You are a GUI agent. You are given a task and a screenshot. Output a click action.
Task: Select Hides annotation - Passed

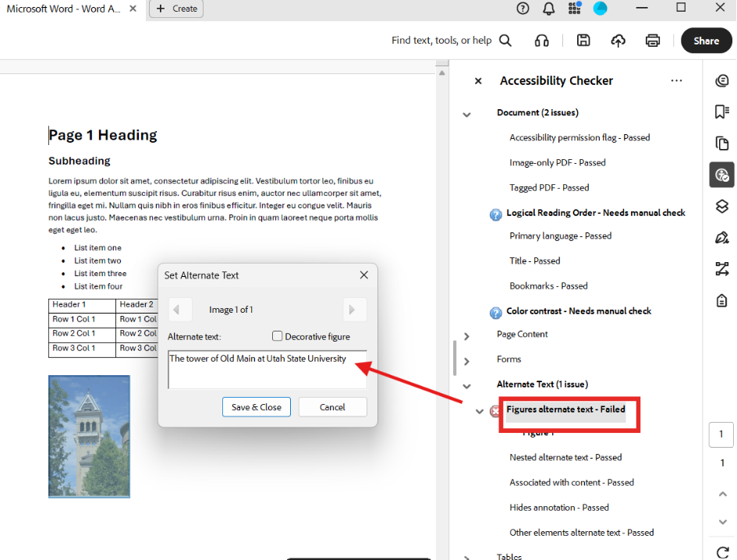(x=559, y=507)
